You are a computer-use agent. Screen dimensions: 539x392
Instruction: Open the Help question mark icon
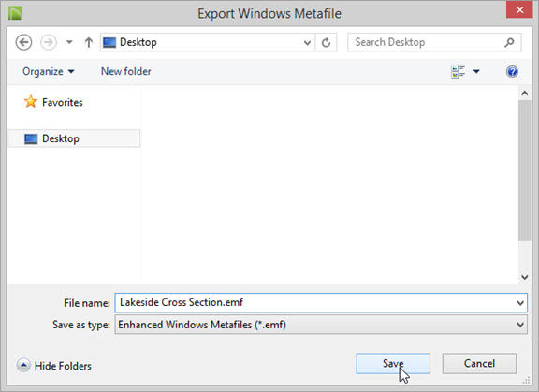tap(512, 71)
